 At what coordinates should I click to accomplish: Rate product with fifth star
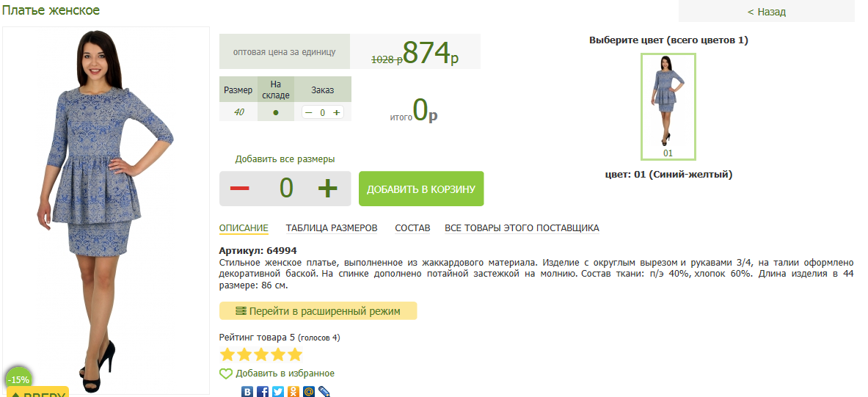[295, 354]
